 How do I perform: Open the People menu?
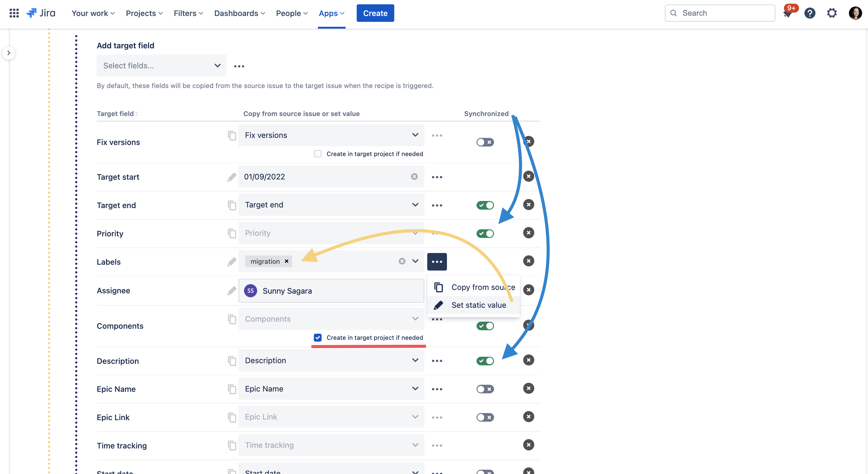pyautogui.click(x=292, y=13)
